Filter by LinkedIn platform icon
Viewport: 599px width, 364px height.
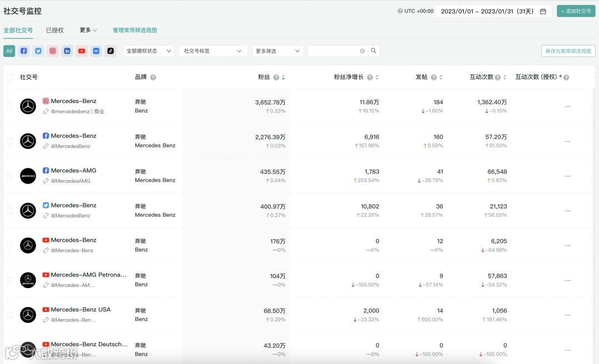pyautogui.click(x=67, y=51)
